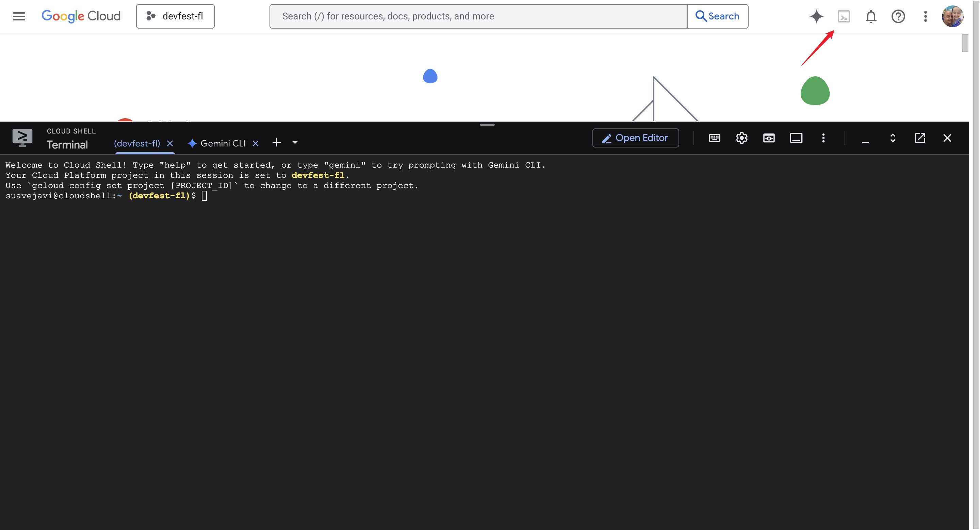Open Cloud Shell terminal settings gear
Image resolution: width=980 pixels, height=530 pixels.
tap(741, 138)
